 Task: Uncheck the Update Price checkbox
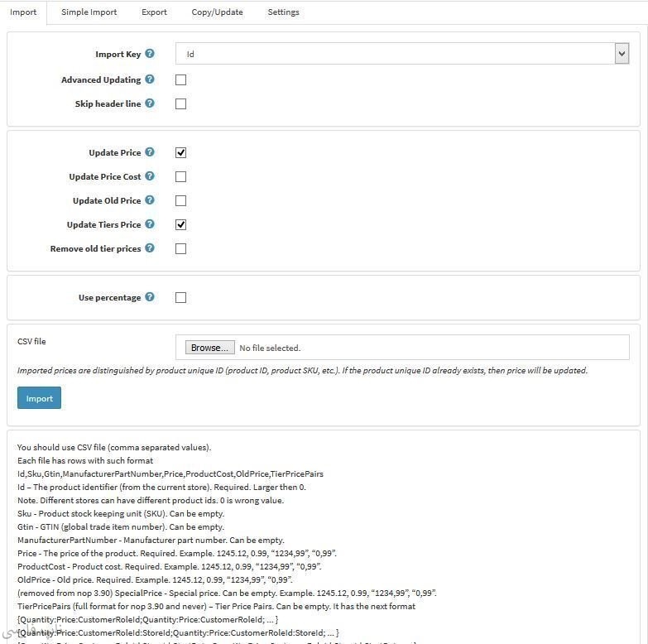pos(181,153)
